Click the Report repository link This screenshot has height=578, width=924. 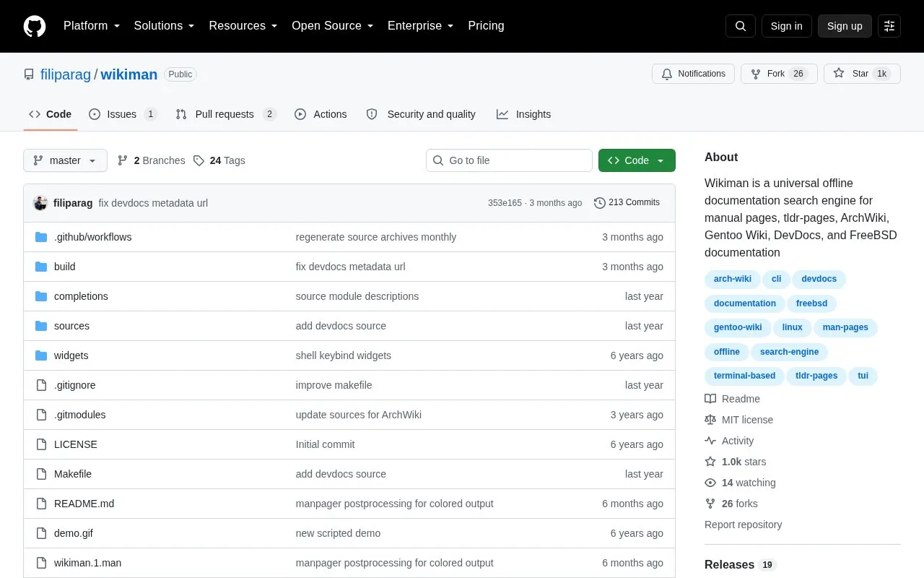coord(743,525)
